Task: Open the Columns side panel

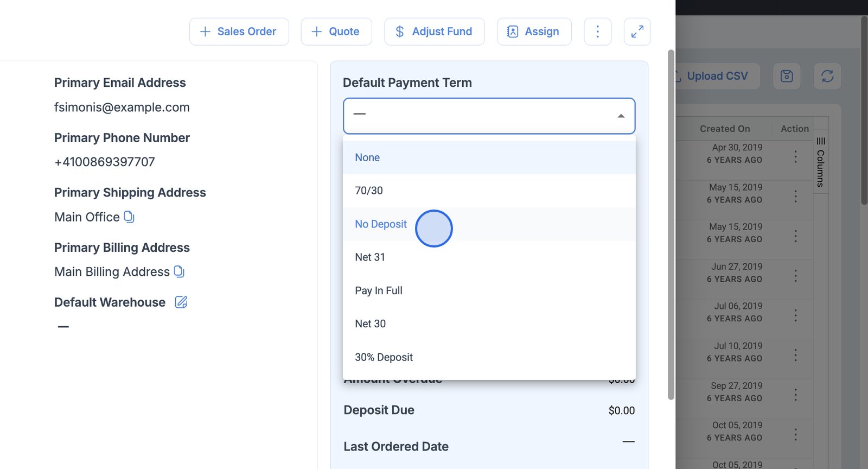Action: pyautogui.click(x=820, y=163)
